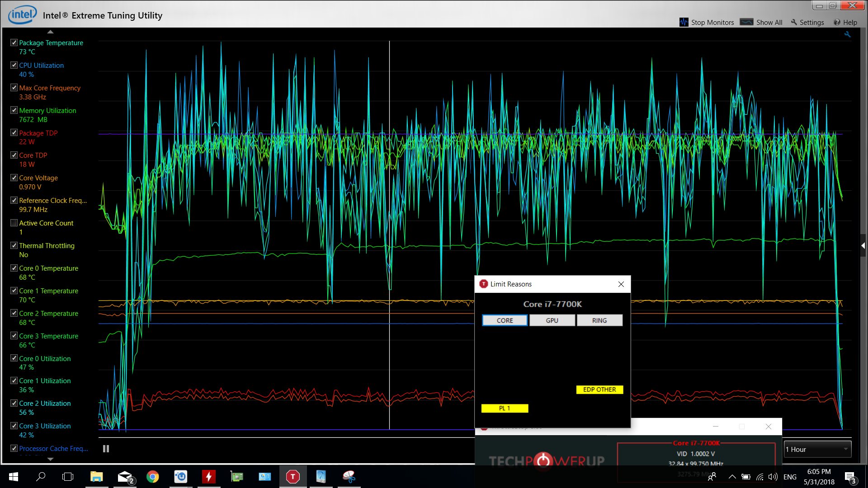This screenshot has height=488, width=868.
Task: Open the blue monitor app on taskbar
Action: pyautogui.click(x=265, y=477)
